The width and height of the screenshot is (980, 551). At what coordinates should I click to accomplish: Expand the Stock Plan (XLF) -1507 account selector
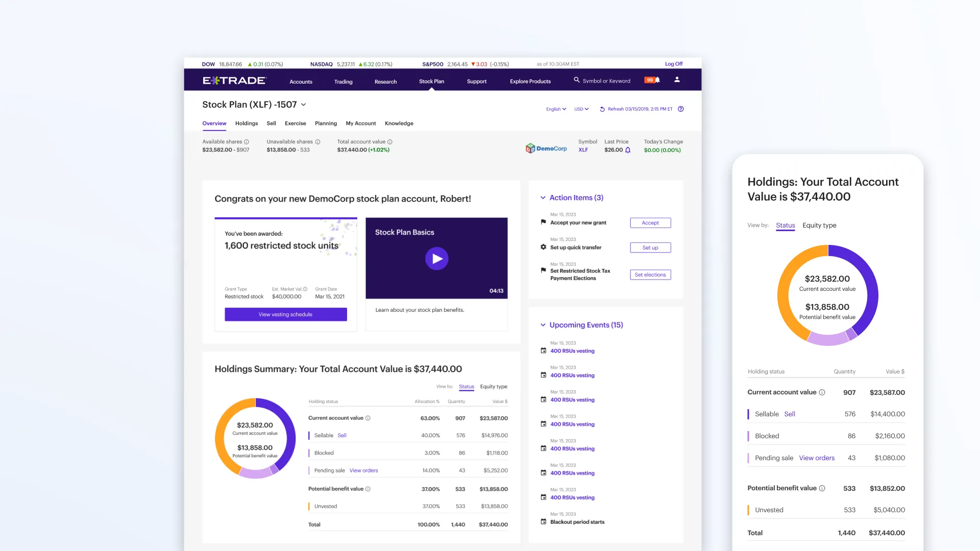(x=304, y=105)
